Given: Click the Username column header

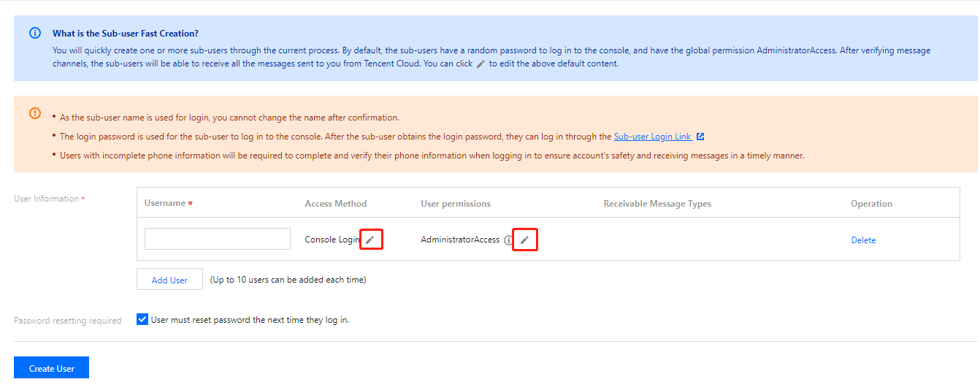Looking at the screenshot, I should coord(165,203).
